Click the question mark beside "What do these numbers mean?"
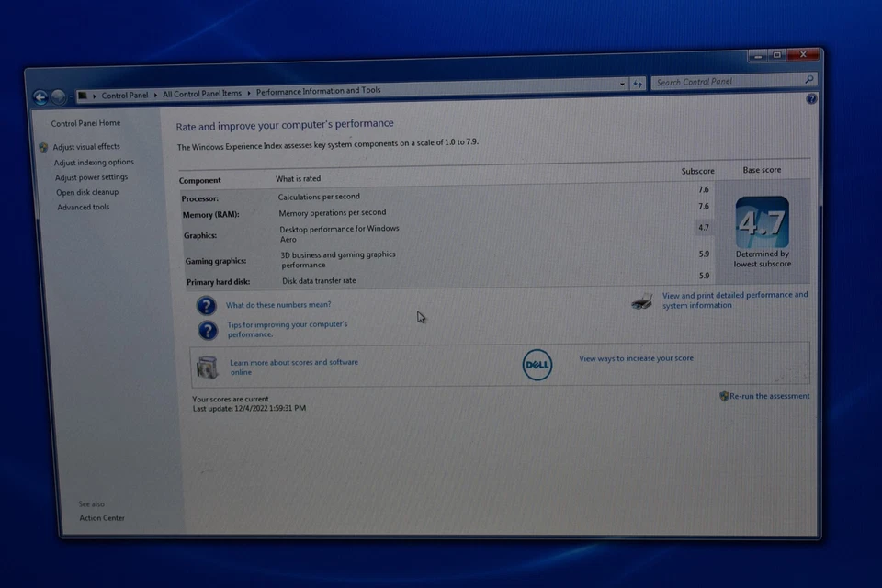This screenshot has width=882, height=588. (206, 305)
